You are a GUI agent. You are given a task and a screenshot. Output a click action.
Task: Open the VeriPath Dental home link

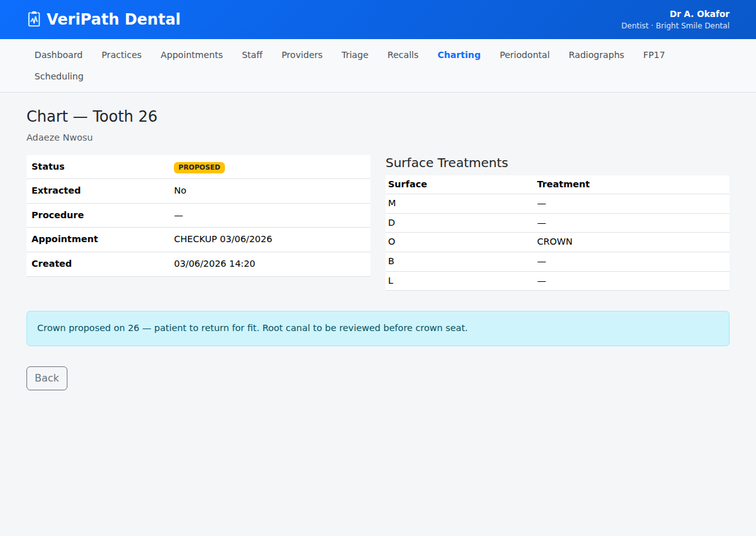[104, 19]
